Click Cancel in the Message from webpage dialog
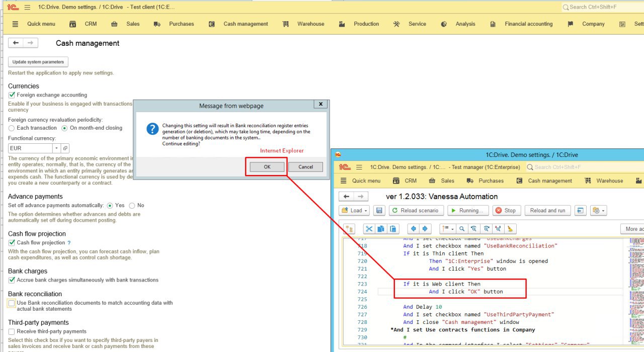 click(305, 167)
